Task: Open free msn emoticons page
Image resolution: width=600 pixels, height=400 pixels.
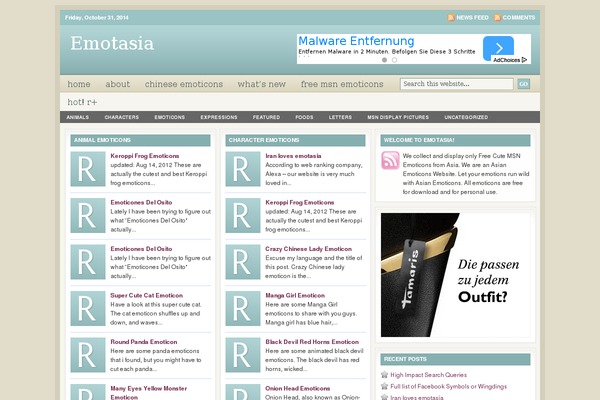Action: [x=342, y=84]
